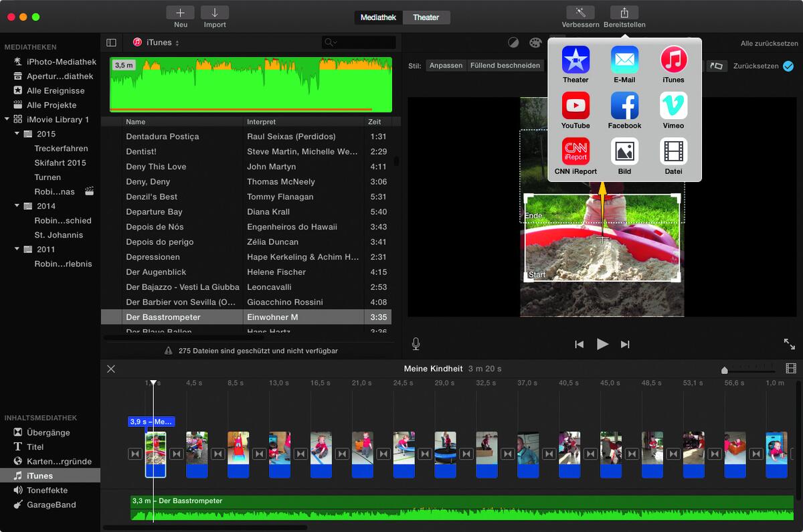This screenshot has width=803, height=532.
Task: Click the Start crop frame label
Action: click(537, 275)
